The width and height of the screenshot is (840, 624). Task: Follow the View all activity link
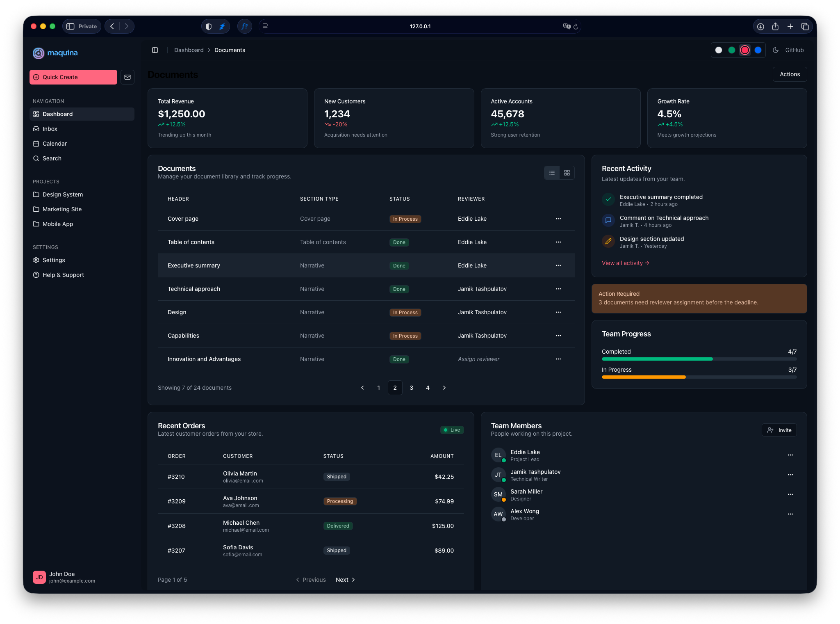pos(625,263)
